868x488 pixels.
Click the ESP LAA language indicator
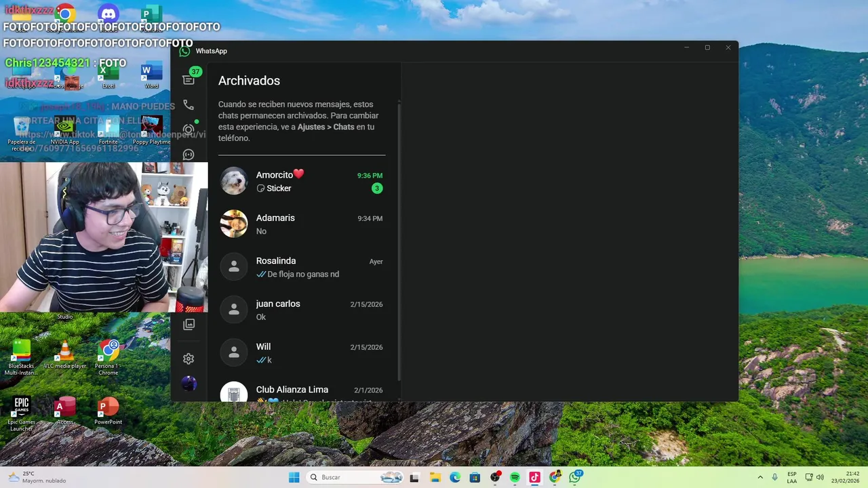point(792,477)
